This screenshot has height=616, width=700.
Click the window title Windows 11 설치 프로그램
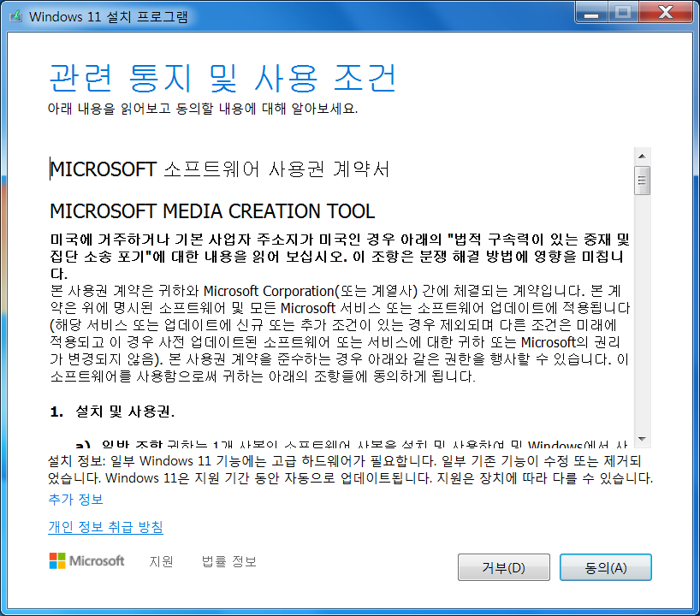[109, 16]
